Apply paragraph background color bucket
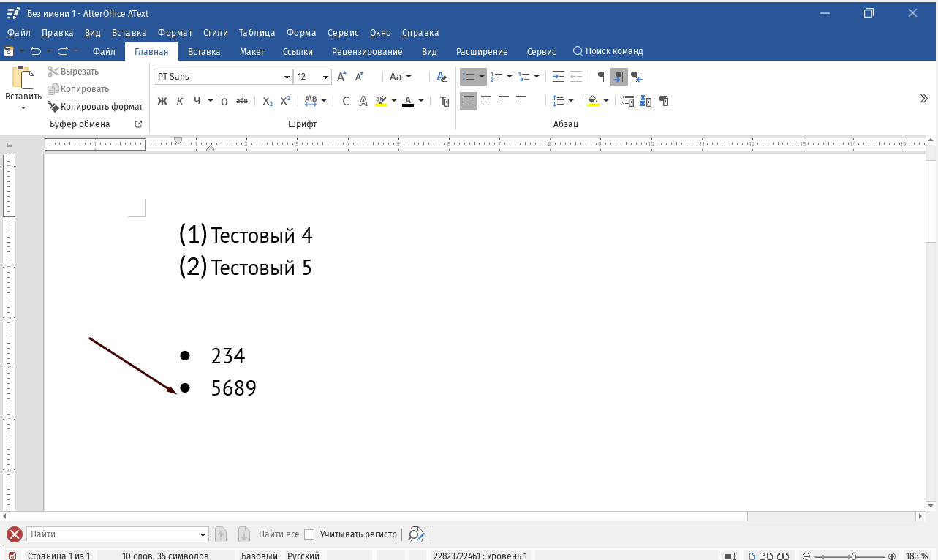938x560 pixels. point(593,101)
